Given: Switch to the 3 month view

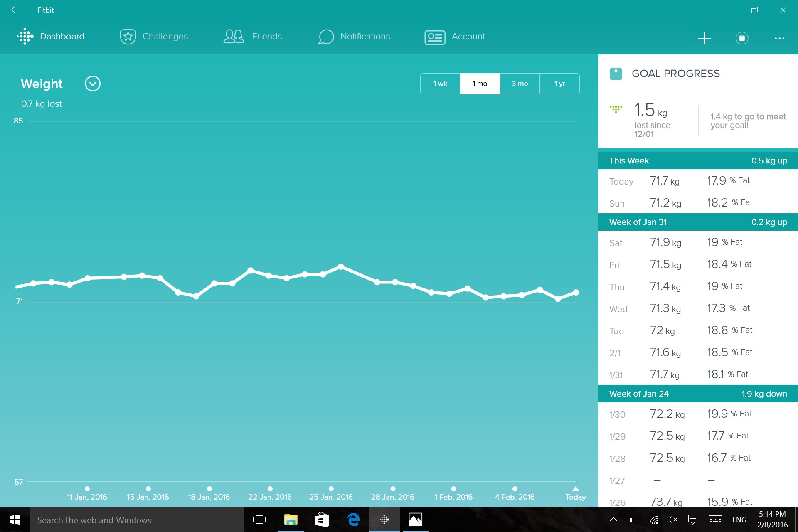Looking at the screenshot, I should tap(520, 83).
